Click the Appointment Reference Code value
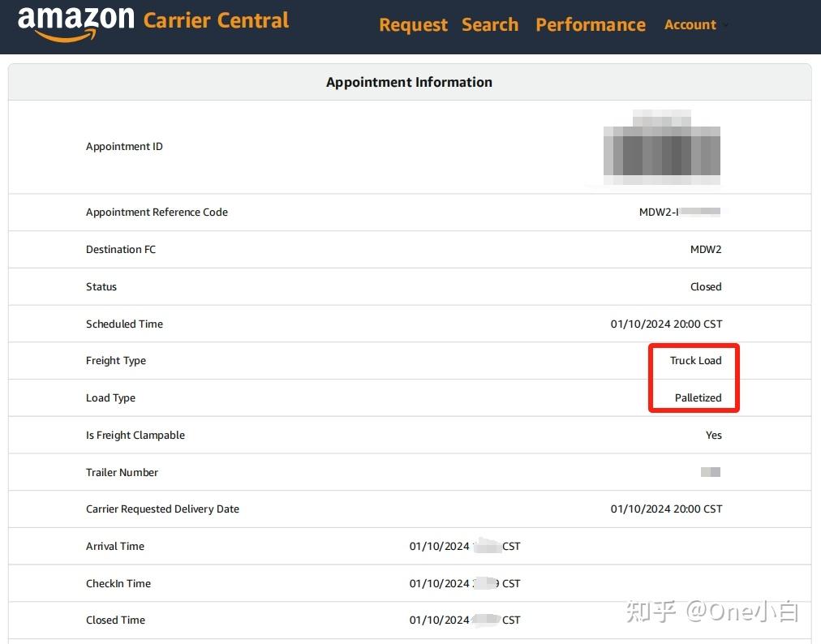 [680, 212]
